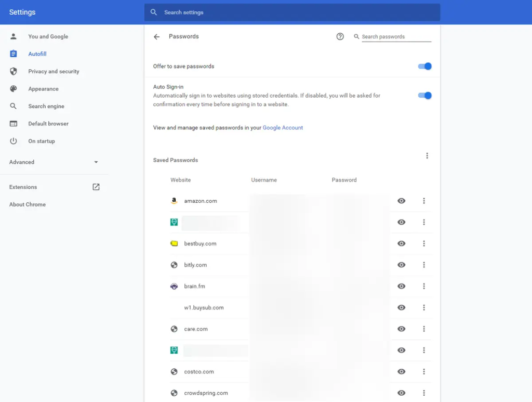Open more actions for bitly.com entry
Viewport: 532px width, 402px height.
click(424, 265)
